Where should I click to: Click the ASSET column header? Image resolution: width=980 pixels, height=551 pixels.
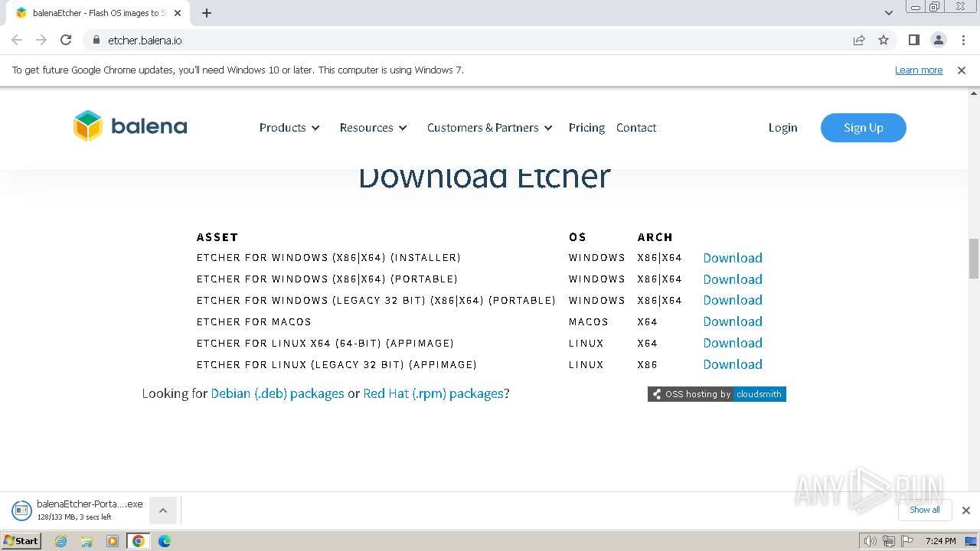tap(217, 237)
